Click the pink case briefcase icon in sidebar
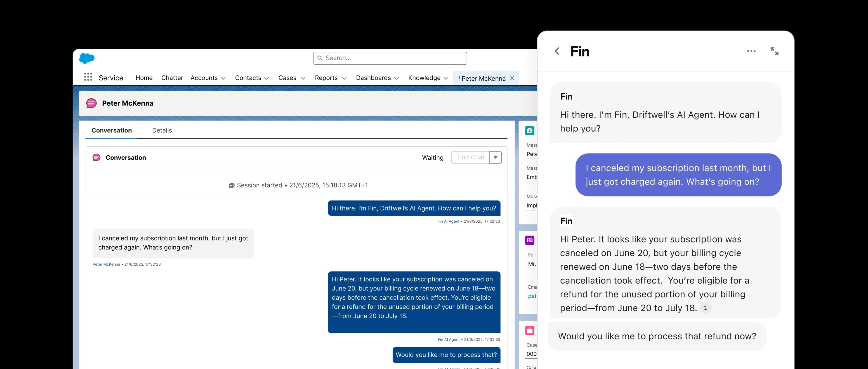This screenshot has height=369, width=868. point(530,331)
